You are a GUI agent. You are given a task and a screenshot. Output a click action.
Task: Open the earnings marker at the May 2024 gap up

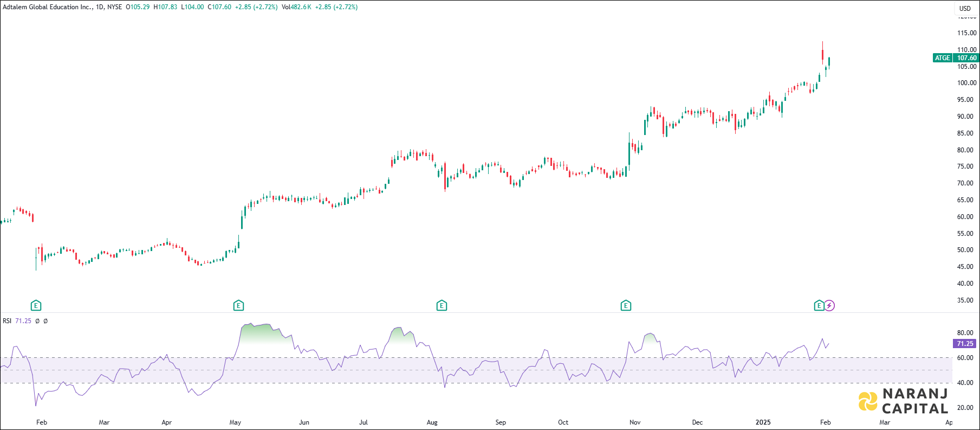[x=238, y=306]
